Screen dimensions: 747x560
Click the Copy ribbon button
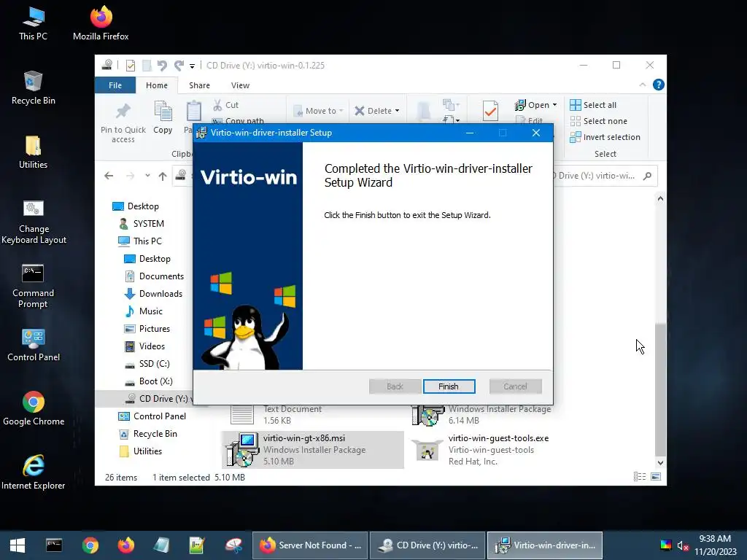pyautogui.click(x=163, y=117)
